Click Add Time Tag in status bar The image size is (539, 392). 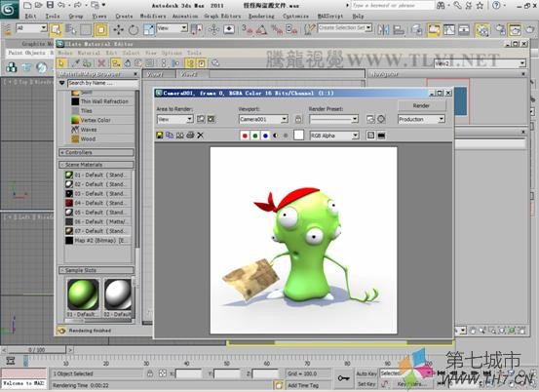click(x=303, y=385)
